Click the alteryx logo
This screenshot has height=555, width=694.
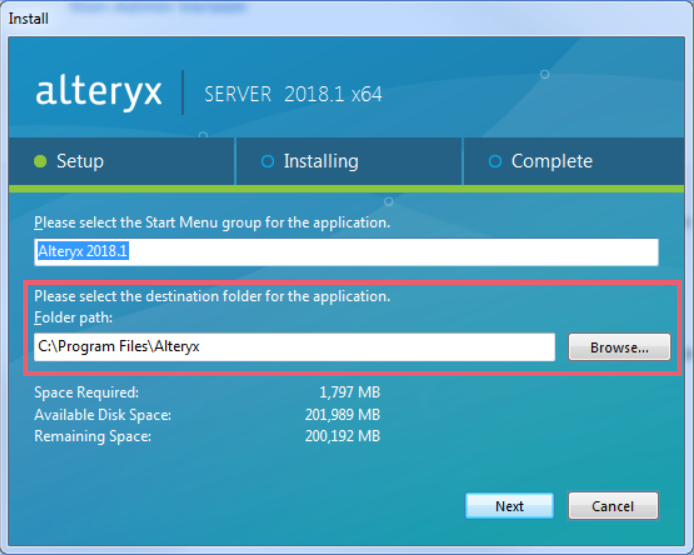click(x=99, y=92)
